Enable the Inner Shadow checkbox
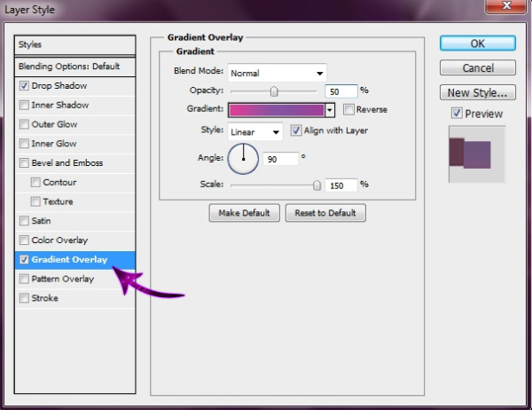Screen dimensions: 532x410 pos(24,106)
